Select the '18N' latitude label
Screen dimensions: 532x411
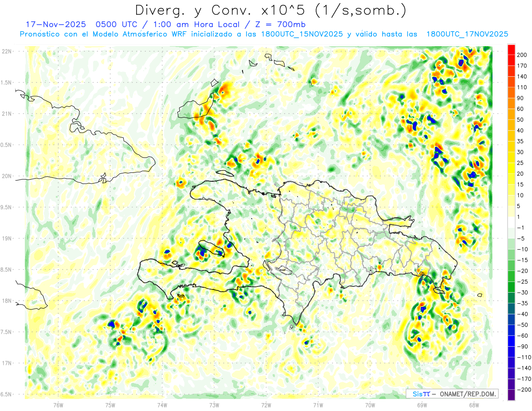pos(7,301)
